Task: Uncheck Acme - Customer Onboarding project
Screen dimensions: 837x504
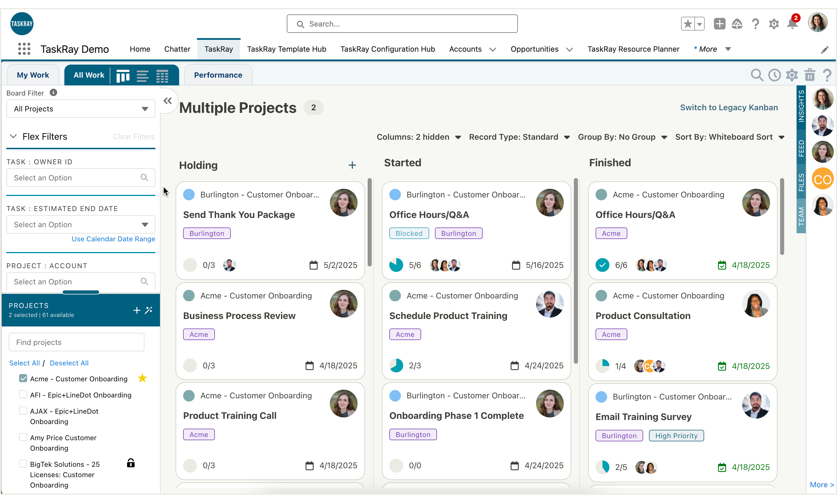Action: click(23, 378)
